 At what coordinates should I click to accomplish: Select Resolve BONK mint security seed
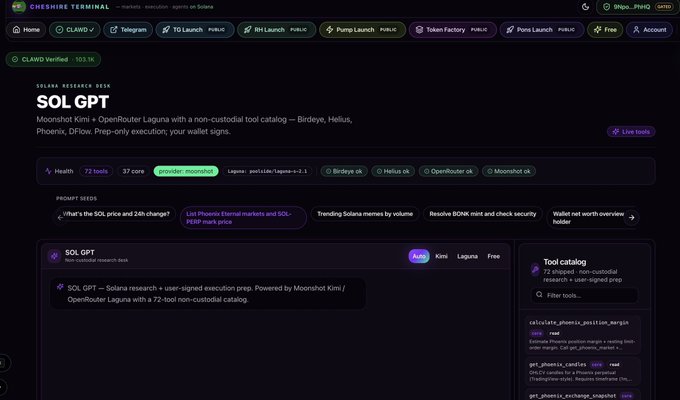pyautogui.click(x=483, y=214)
